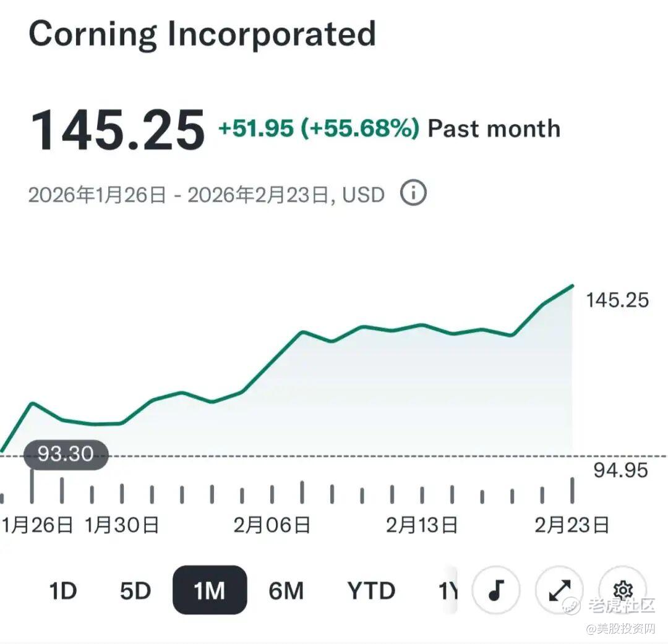Click the 93.30 price tooltip bubble

tap(66, 455)
